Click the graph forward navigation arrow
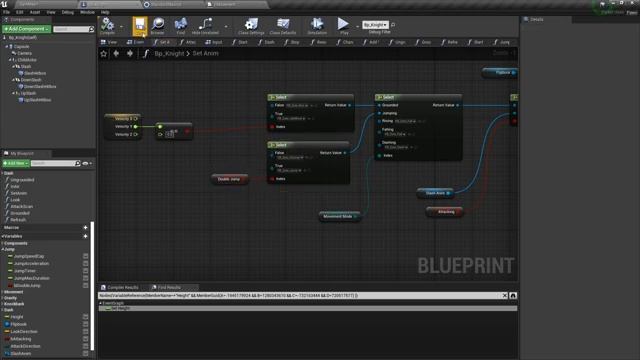The image size is (640, 360). click(130, 53)
